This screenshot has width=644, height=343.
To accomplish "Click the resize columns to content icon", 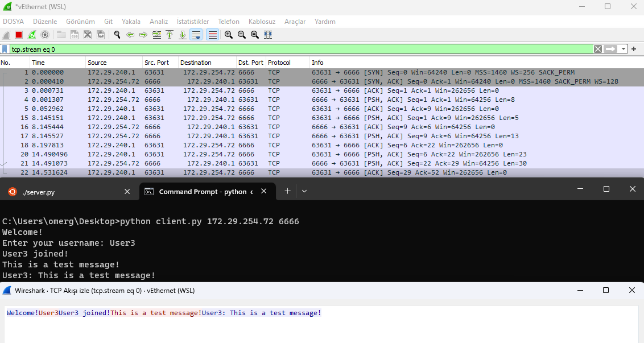I will click(268, 35).
